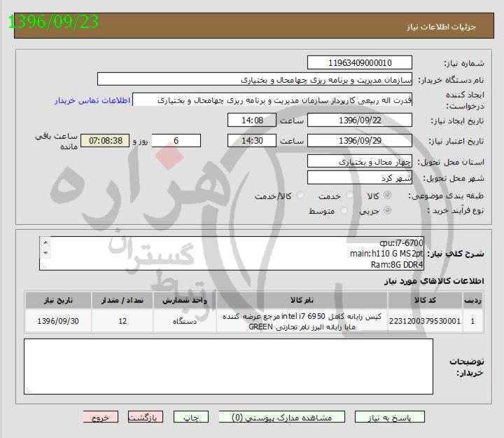Click the شرح کلی نیاز description textarea

[232, 253]
